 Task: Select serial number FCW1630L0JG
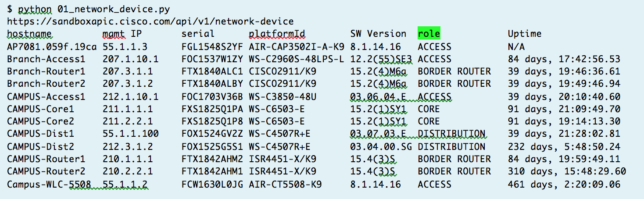[x=212, y=184]
